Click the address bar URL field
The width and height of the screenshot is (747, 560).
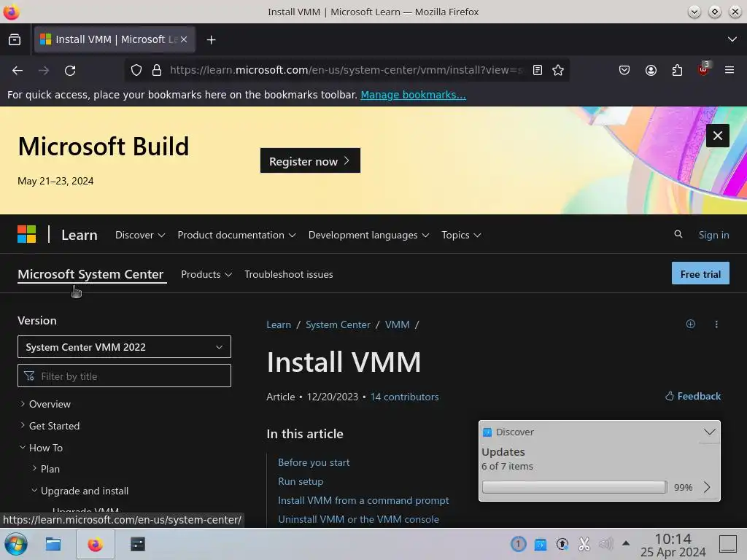pos(347,71)
